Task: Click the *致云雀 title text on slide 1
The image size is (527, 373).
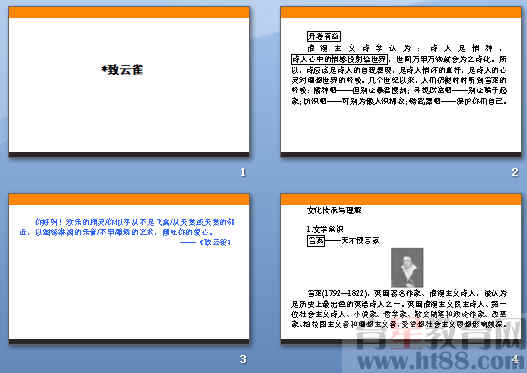Action: click(x=123, y=70)
